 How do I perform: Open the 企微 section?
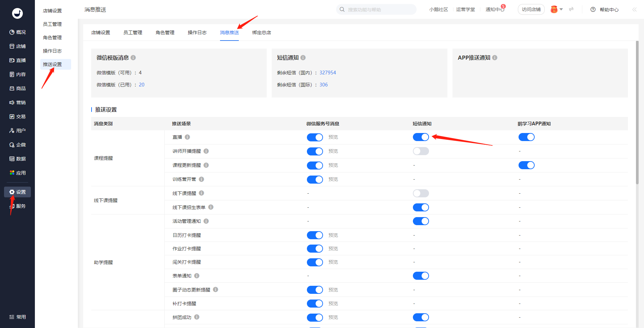[17, 145]
